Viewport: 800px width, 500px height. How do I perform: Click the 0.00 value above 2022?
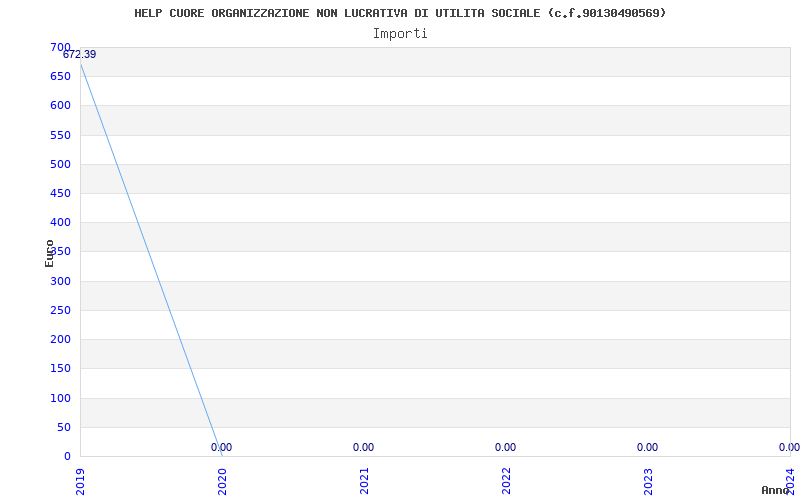[x=505, y=447]
